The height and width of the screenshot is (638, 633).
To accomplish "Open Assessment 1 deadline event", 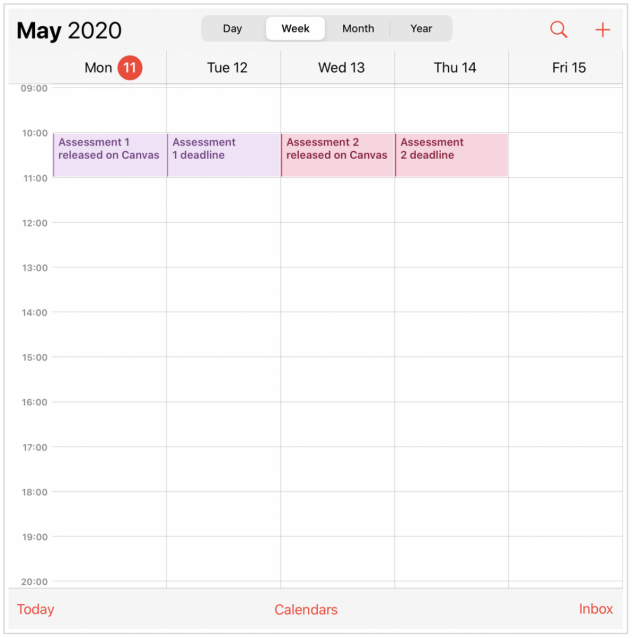I will pyautogui.click(x=223, y=155).
